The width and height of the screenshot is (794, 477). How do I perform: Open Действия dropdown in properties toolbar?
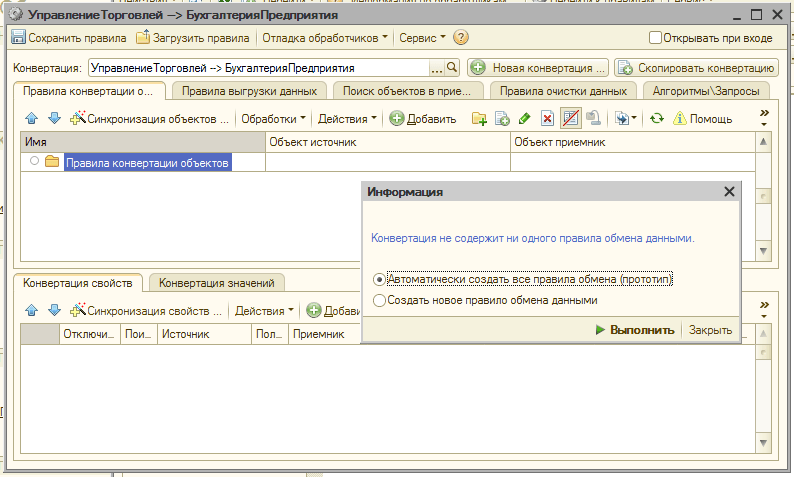[x=264, y=310]
